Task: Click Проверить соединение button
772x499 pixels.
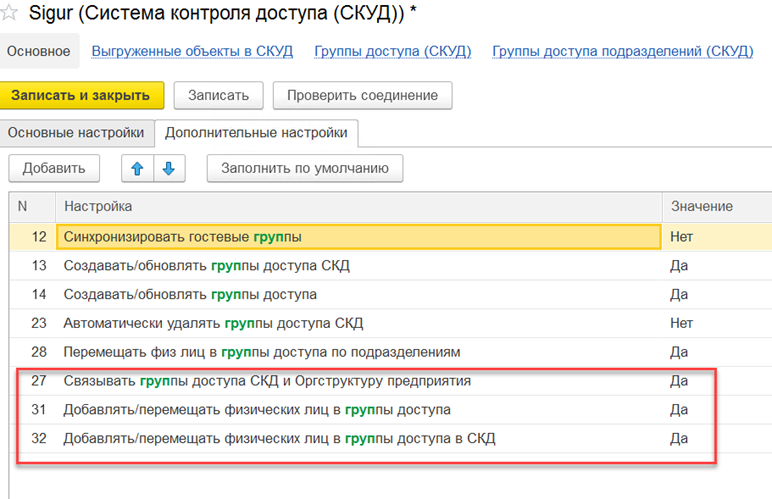Action: [362, 95]
